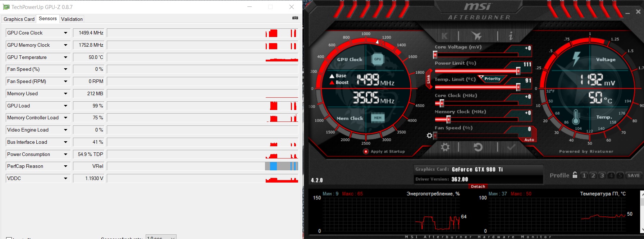Image resolution: width=644 pixels, height=239 pixels.
Task: Toggle Link between power and temp limit
Action: pyautogui.click(x=429, y=79)
